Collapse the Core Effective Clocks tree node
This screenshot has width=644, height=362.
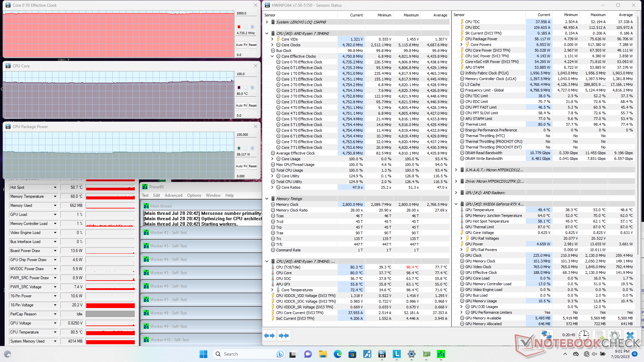pos(272,56)
